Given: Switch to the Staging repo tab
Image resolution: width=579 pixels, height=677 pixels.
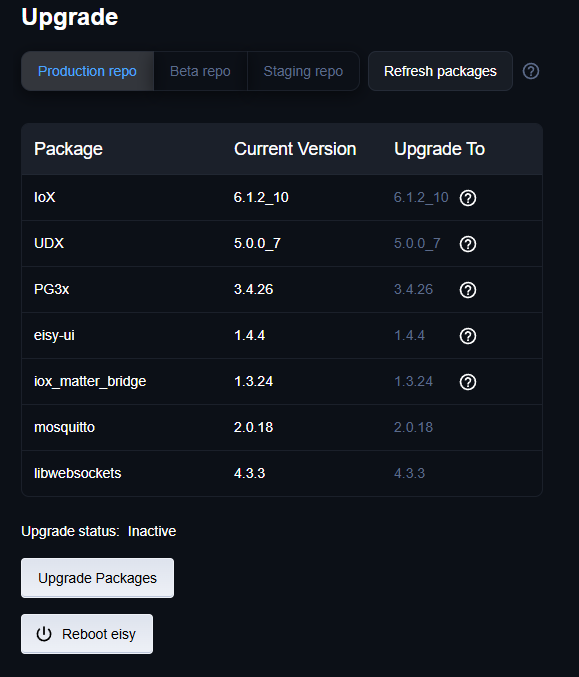Looking at the screenshot, I should (303, 71).
